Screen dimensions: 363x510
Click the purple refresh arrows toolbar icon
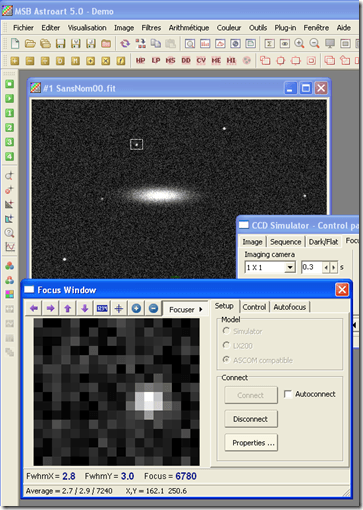(125, 43)
